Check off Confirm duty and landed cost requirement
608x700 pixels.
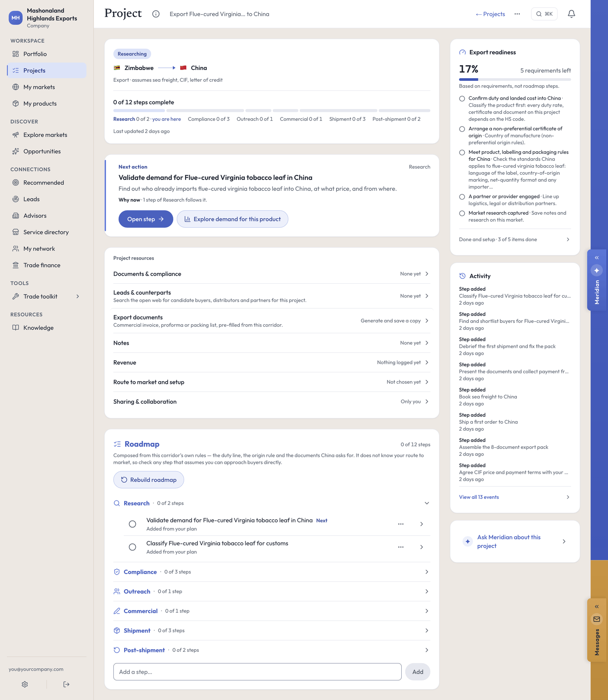coord(462,99)
